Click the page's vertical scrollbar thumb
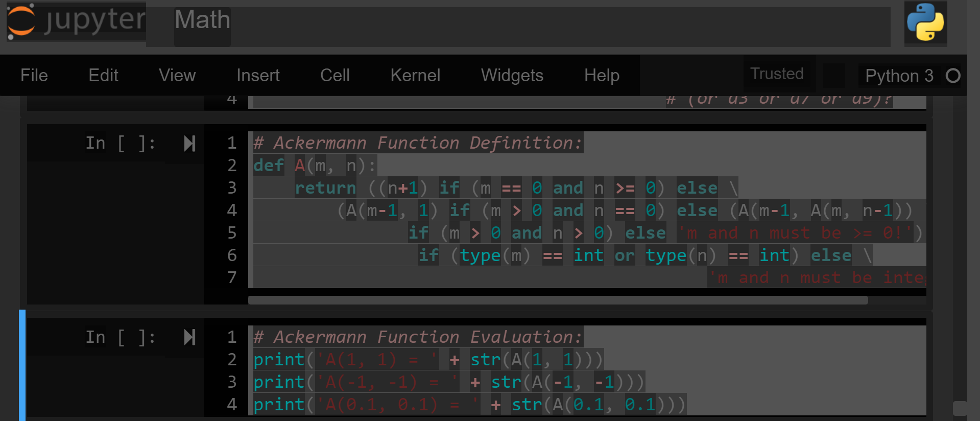 (960, 408)
